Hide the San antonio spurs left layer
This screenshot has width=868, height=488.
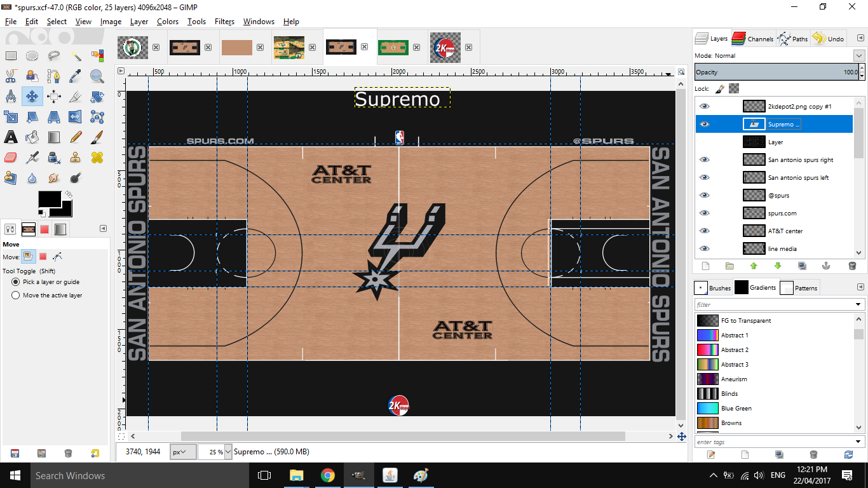704,177
